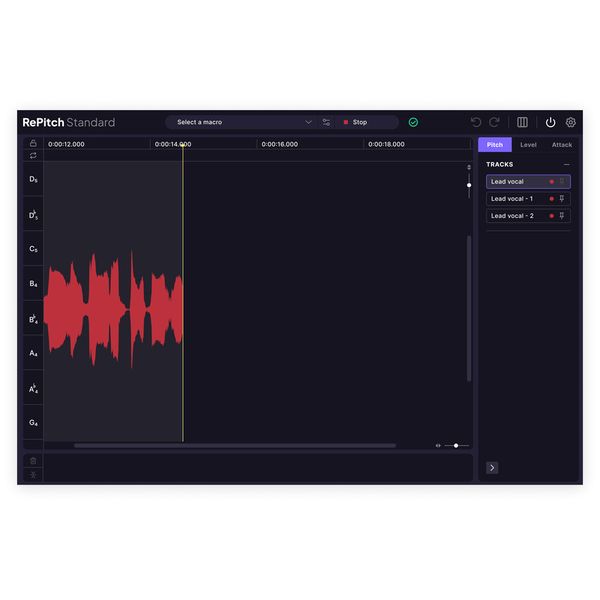Switch to the Level tab
Screen dimensions: 600x600
click(528, 145)
